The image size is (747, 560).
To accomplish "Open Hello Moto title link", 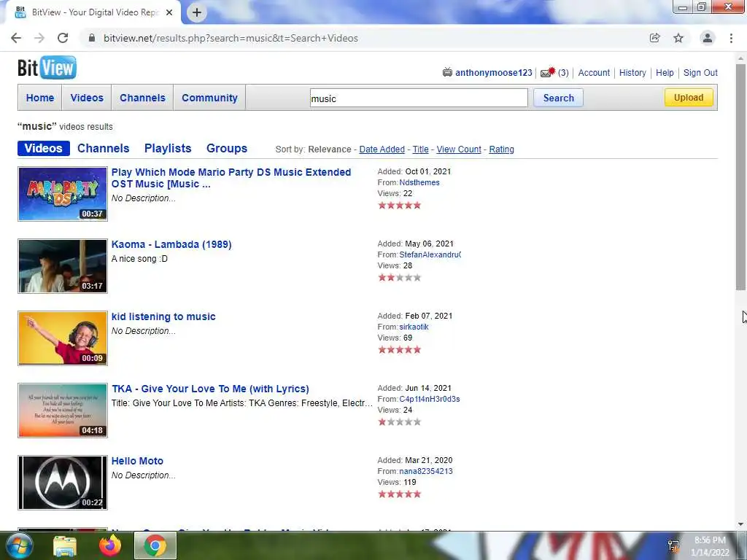I will coord(137,461).
